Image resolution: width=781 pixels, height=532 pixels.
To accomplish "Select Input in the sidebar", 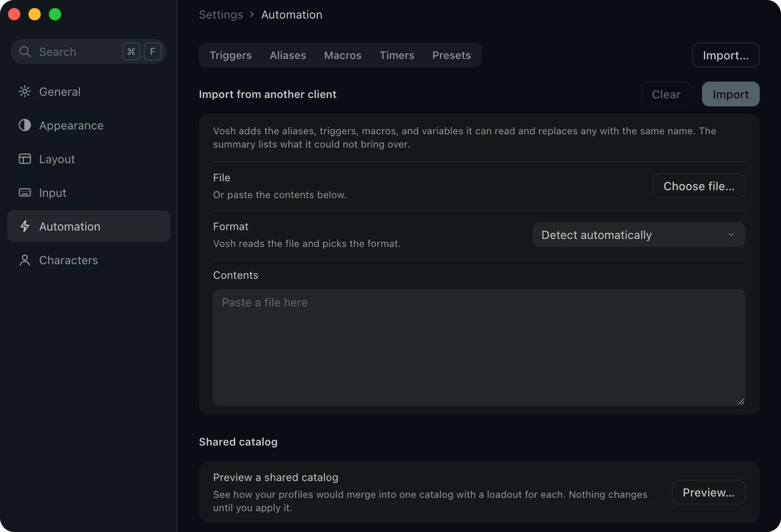I will 89,192.
